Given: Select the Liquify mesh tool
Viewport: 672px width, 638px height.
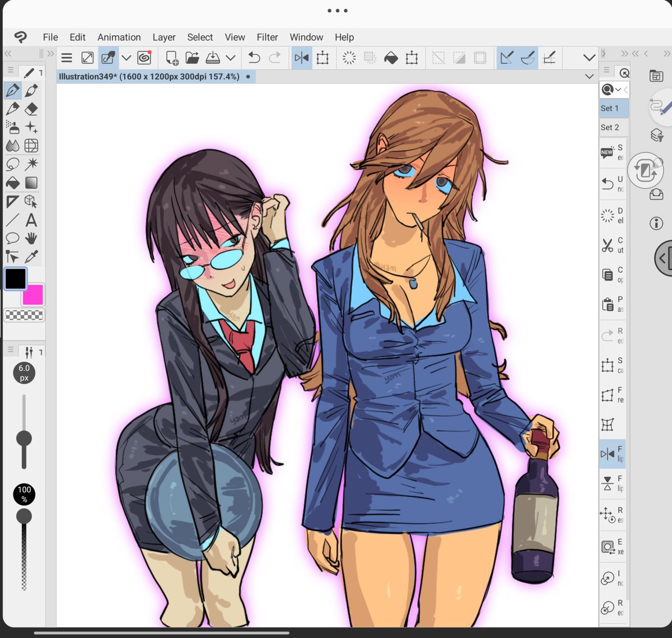Looking at the screenshot, I should (31, 146).
